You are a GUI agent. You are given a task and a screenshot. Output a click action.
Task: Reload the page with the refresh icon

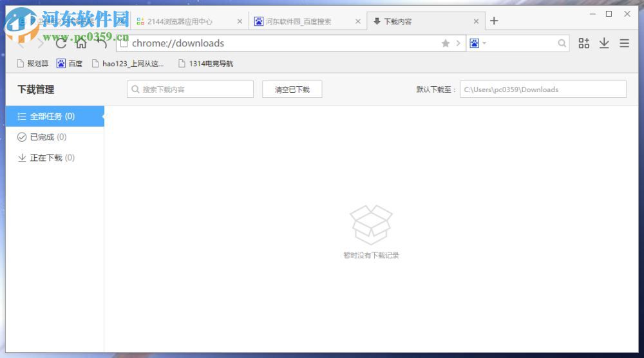tap(61, 43)
